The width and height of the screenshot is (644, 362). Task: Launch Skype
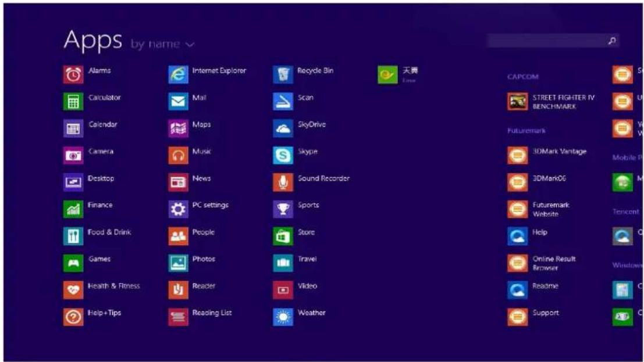(x=283, y=156)
